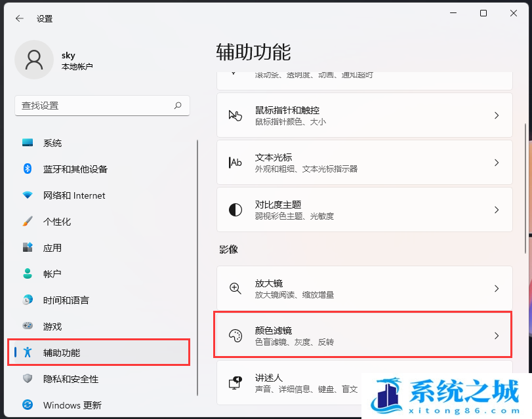Click the Bluetooth icon next to 蓝牙和其他设备

coord(27,169)
